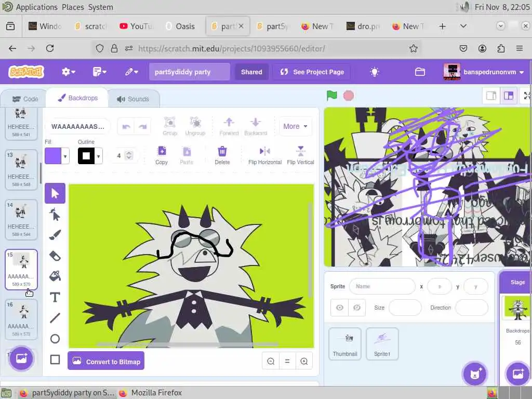532x399 pixels.
Task: Select the arrow Select tool
Action: coord(55,193)
